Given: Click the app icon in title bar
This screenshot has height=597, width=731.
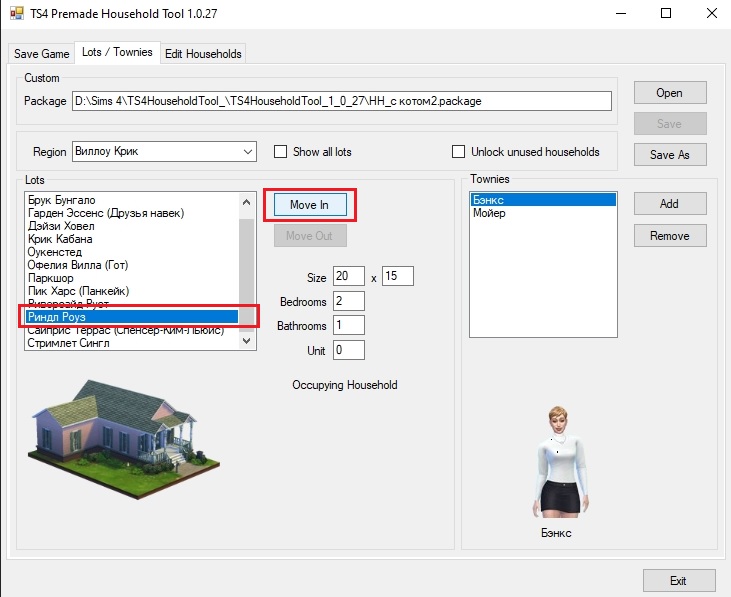Looking at the screenshot, I should tap(15, 14).
